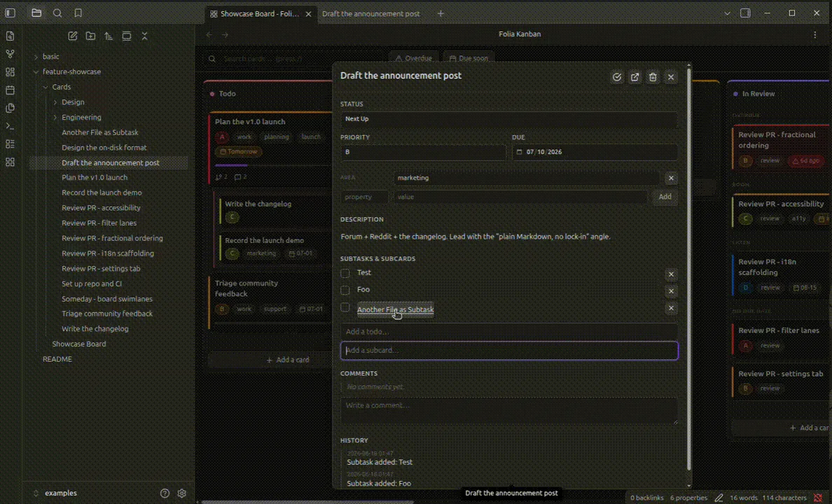832x504 pixels.
Task: Click the auto-reveal current file icon
Action: [x=127, y=36]
